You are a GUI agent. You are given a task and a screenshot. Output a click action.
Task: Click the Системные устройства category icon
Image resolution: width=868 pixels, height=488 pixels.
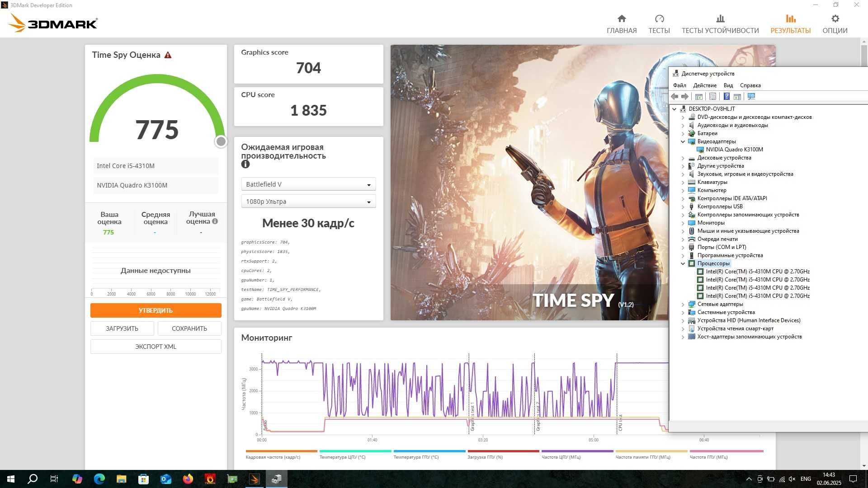pos(691,312)
